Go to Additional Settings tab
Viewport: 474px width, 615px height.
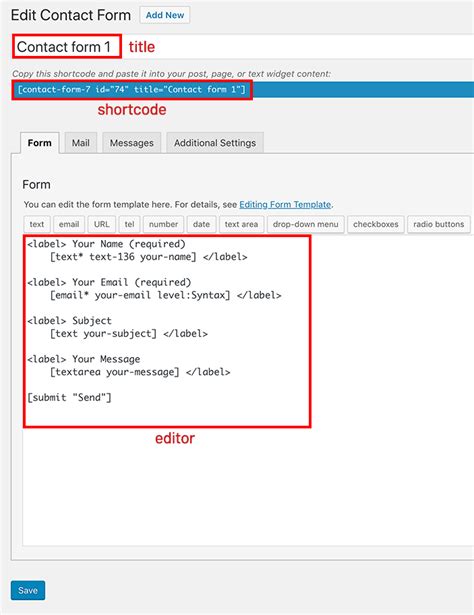215,143
